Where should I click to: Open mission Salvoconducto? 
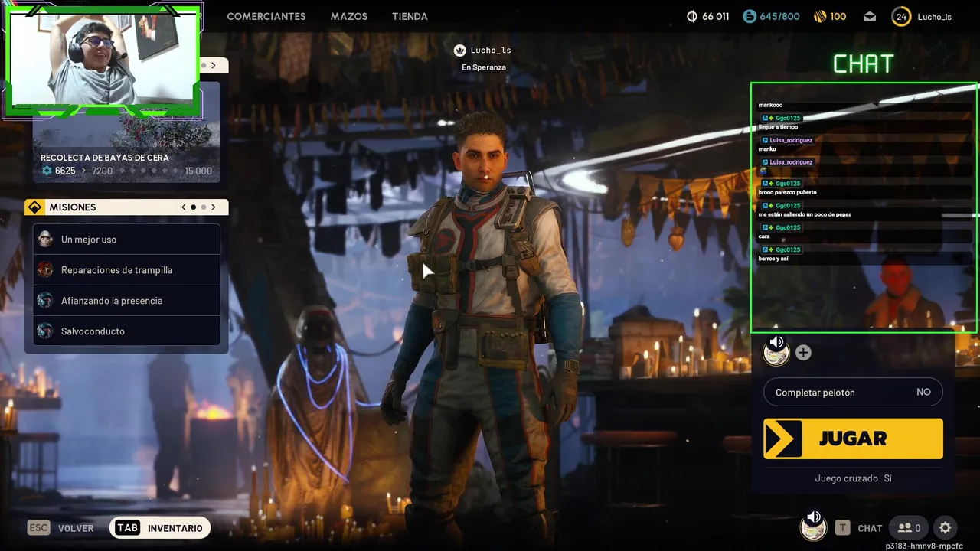(126, 331)
